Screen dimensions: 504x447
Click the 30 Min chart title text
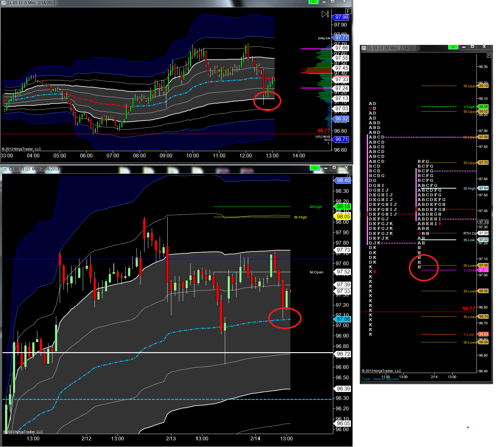[392, 48]
